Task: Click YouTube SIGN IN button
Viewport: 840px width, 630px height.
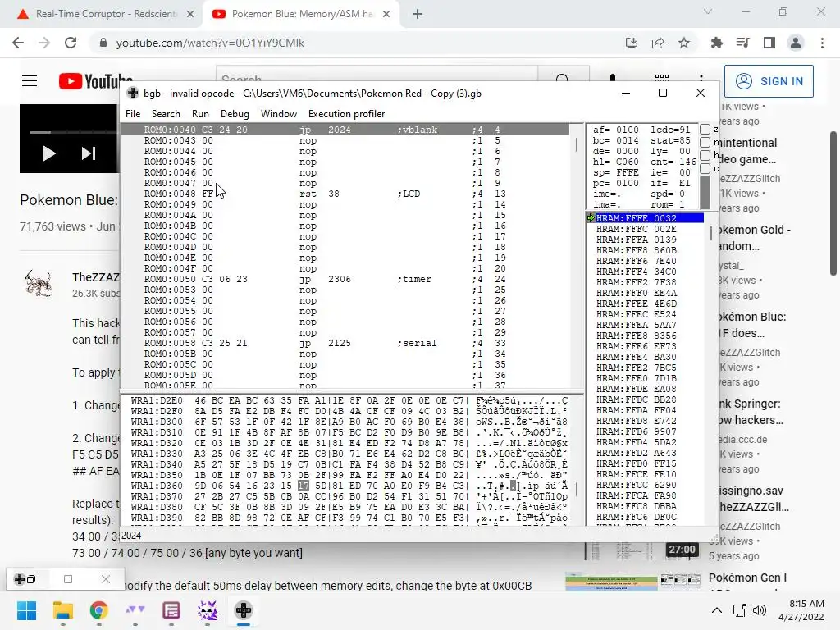Action: (x=769, y=81)
